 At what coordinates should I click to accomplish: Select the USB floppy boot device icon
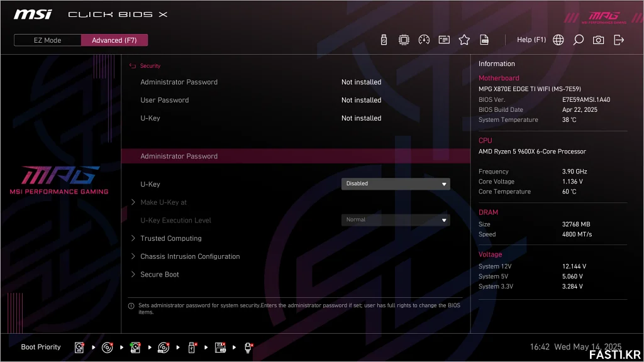click(x=220, y=347)
